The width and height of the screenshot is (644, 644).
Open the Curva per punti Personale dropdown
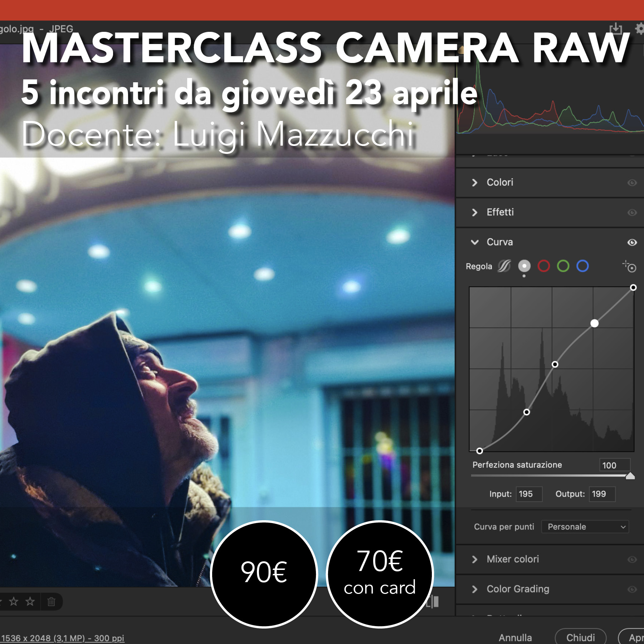[x=585, y=527]
